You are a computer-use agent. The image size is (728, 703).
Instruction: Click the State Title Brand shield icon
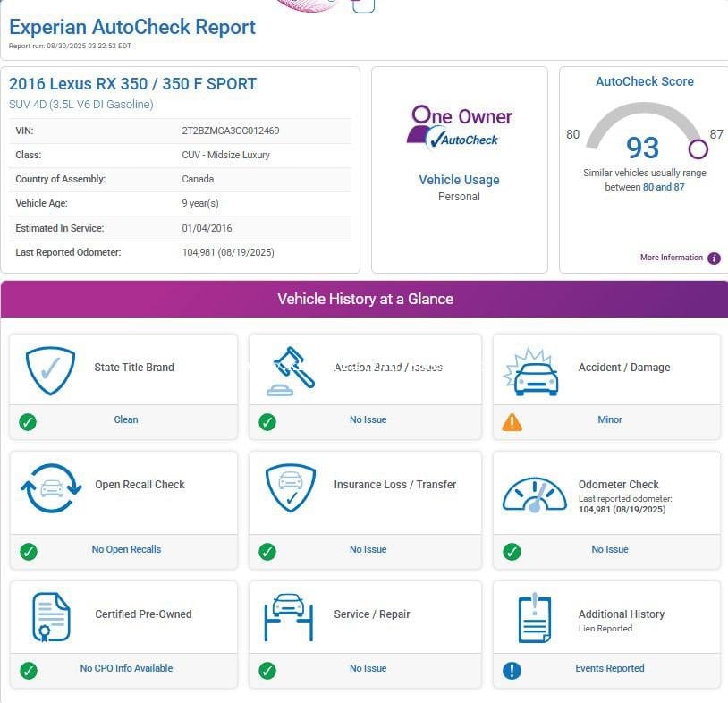click(50, 370)
